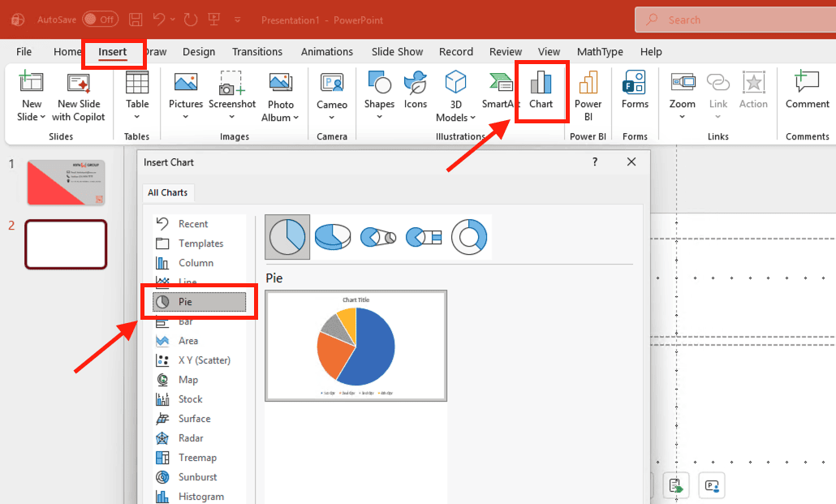Select Pie chart category

coord(200,302)
